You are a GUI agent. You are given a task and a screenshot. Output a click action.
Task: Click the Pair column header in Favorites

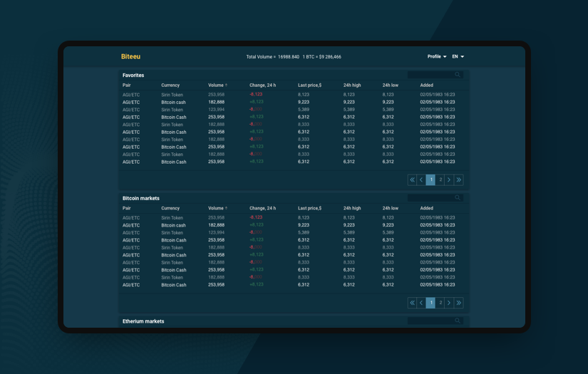(127, 85)
